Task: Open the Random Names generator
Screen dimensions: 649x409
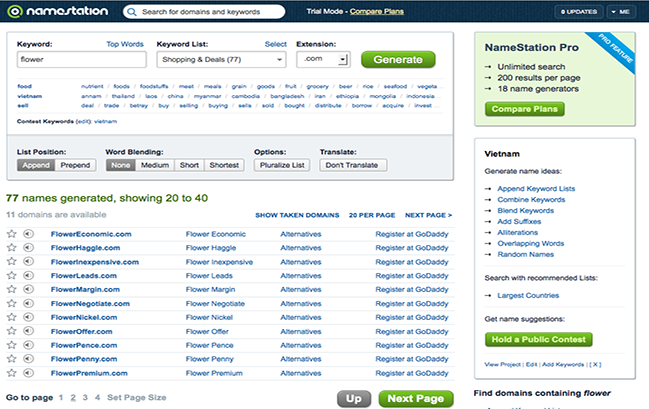Action: click(525, 255)
